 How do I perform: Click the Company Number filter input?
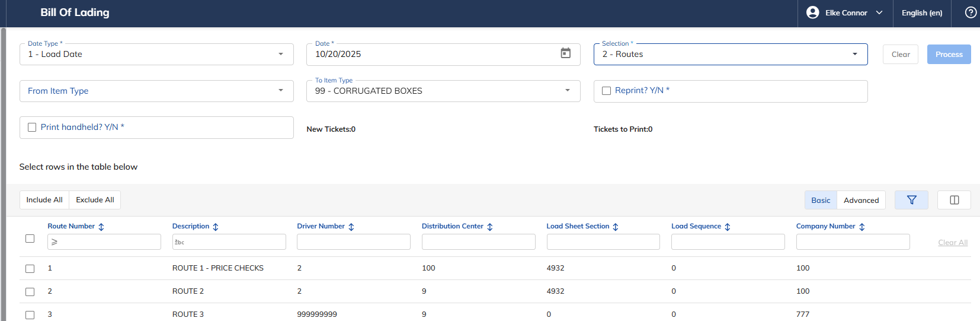tap(853, 241)
